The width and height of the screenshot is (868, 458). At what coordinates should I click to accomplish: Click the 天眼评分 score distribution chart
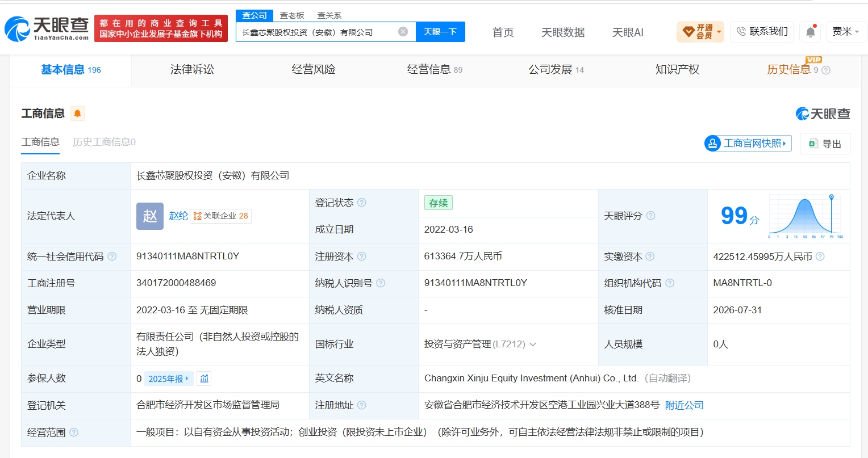[806, 216]
